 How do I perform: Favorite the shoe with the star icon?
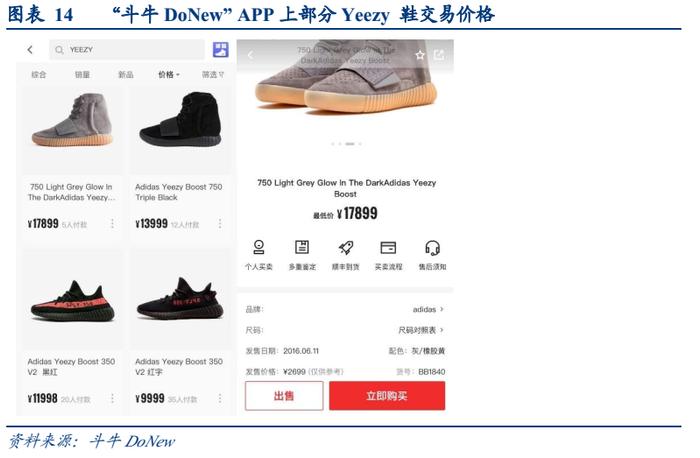point(420,55)
